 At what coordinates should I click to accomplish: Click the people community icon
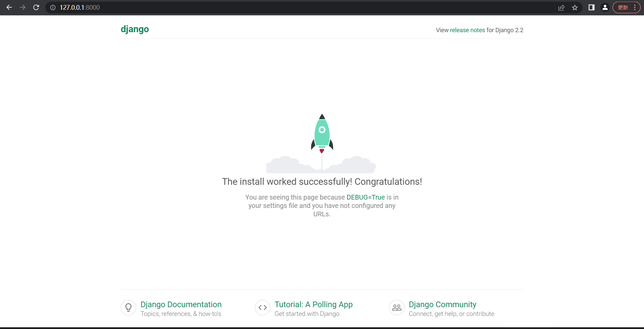[397, 308]
